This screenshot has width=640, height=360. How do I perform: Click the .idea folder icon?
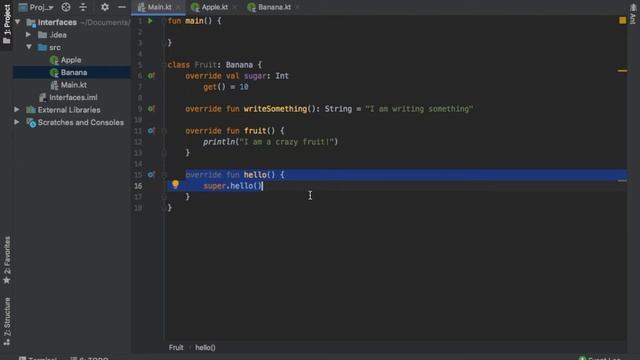pyautogui.click(x=42, y=35)
